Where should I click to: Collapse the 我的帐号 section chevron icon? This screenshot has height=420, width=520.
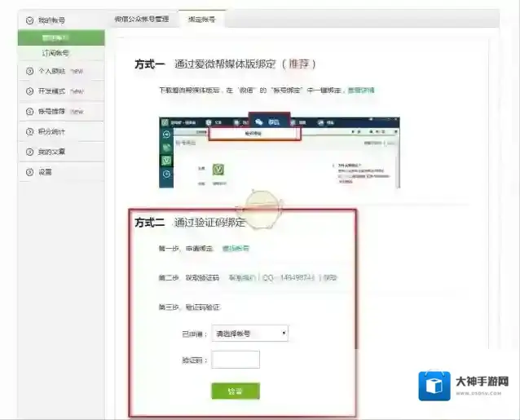pos(30,20)
